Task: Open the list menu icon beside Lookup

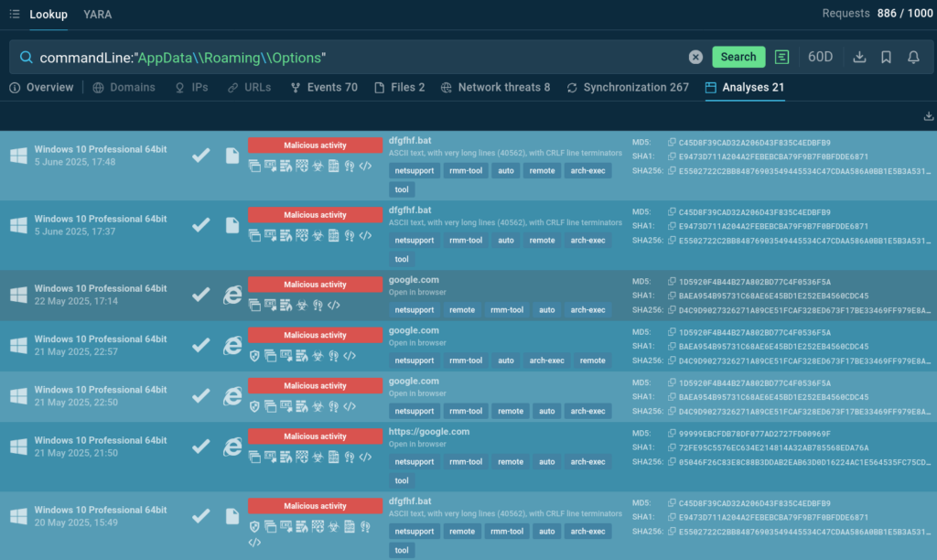Action: [15, 15]
